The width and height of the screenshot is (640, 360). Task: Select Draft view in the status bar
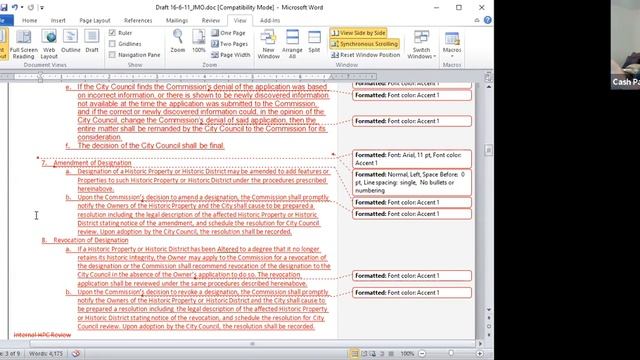(391, 353)
